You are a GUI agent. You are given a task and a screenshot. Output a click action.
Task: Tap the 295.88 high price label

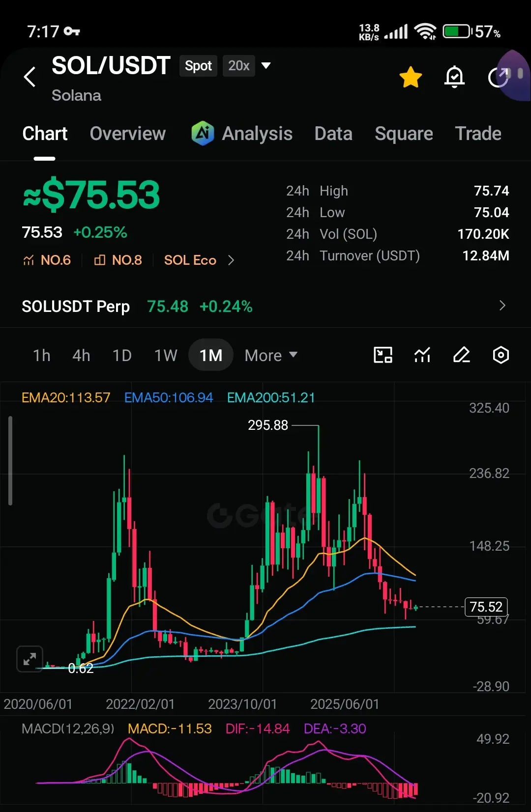click(268, 425)
